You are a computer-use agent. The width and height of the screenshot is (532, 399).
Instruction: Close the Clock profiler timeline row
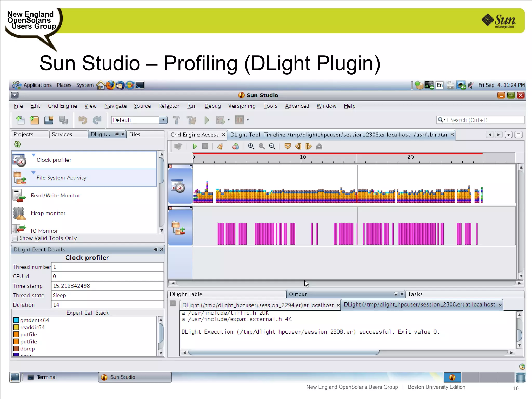170,166
